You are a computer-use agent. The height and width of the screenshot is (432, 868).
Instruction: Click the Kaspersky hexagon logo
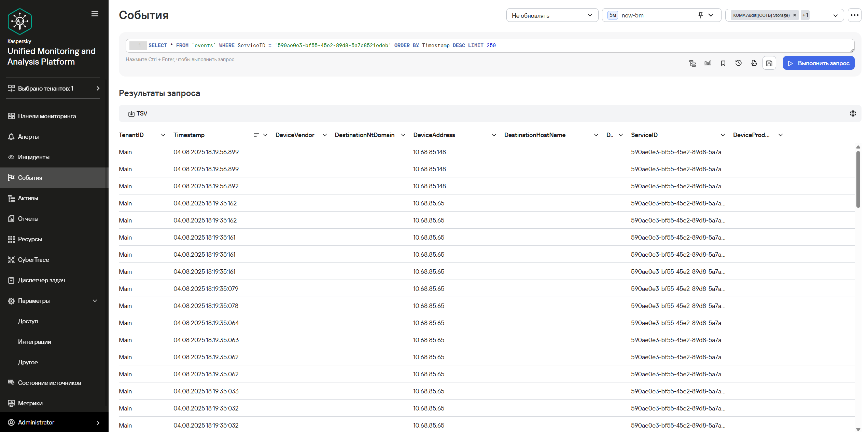[x=20, y=21]
